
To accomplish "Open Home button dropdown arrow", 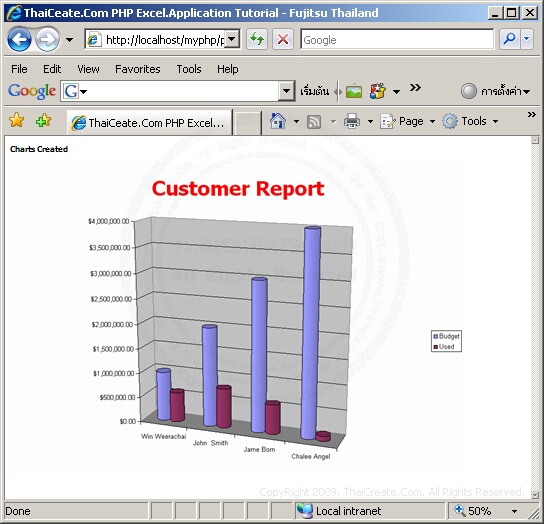I will pos(296,121).
